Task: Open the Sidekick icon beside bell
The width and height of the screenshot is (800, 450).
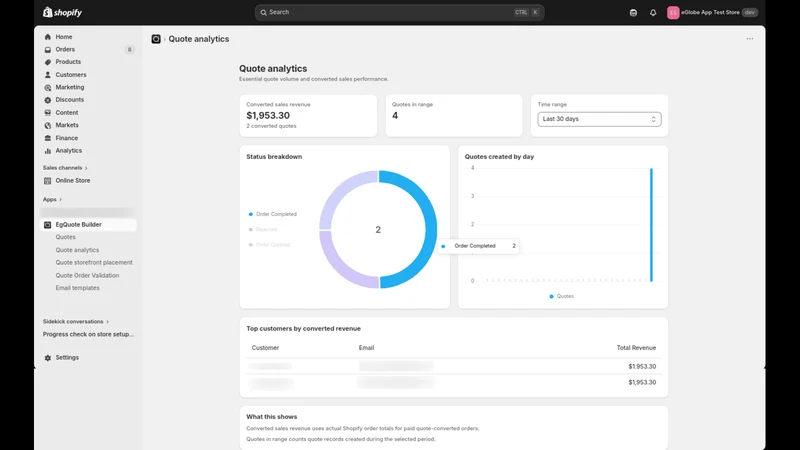Action: pos(633,12)
